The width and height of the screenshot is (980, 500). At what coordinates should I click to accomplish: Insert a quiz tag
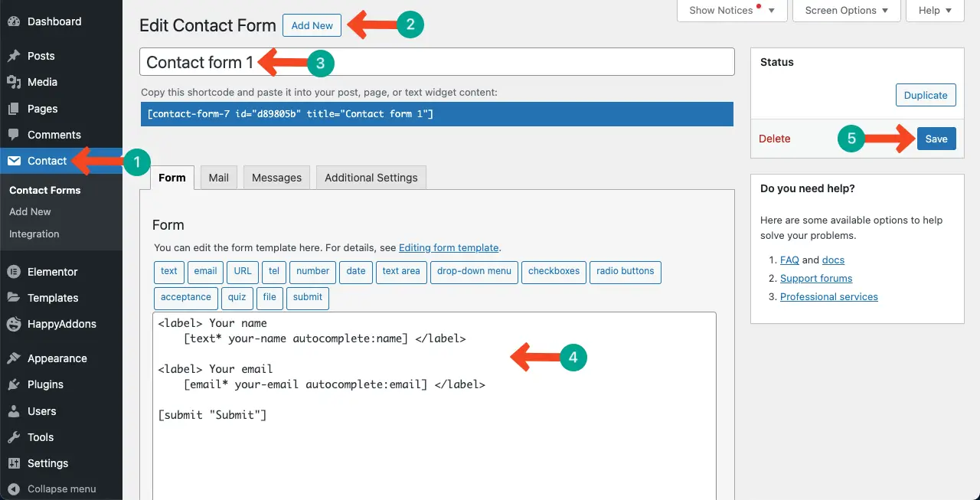237,298
